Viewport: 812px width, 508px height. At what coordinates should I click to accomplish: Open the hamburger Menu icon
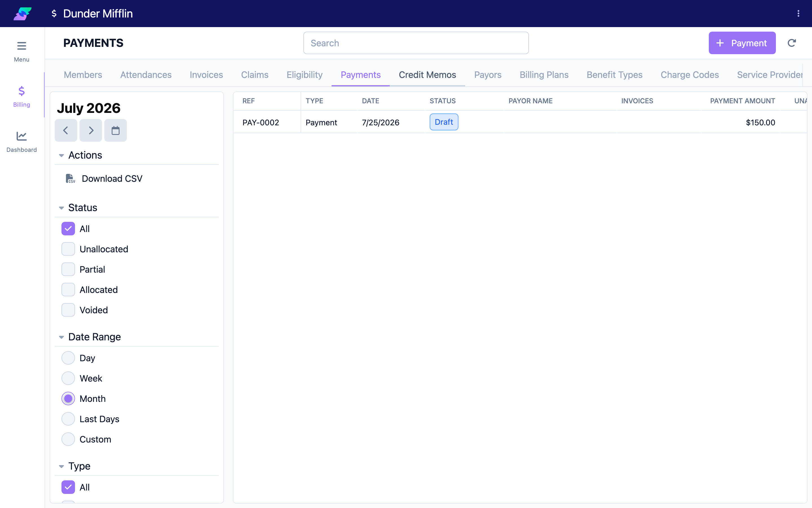click(21, 46)
